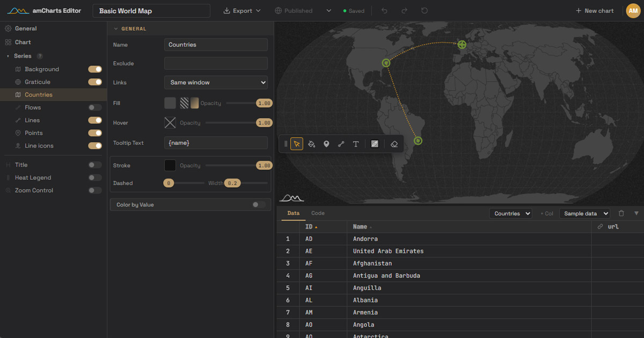Click the reset history icon

click(x=425, y=11)
